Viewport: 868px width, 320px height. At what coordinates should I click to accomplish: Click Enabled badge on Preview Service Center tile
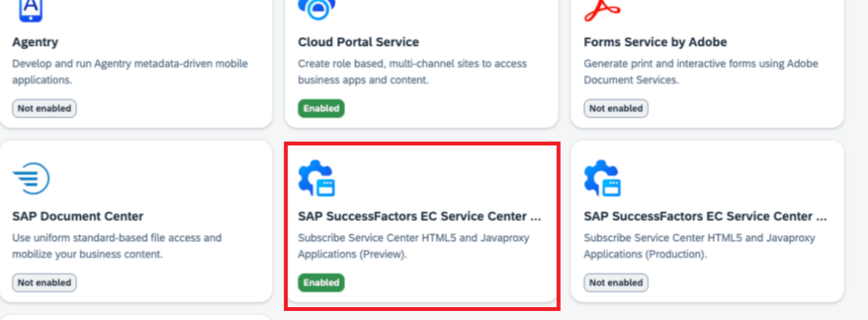coord(322,283)
